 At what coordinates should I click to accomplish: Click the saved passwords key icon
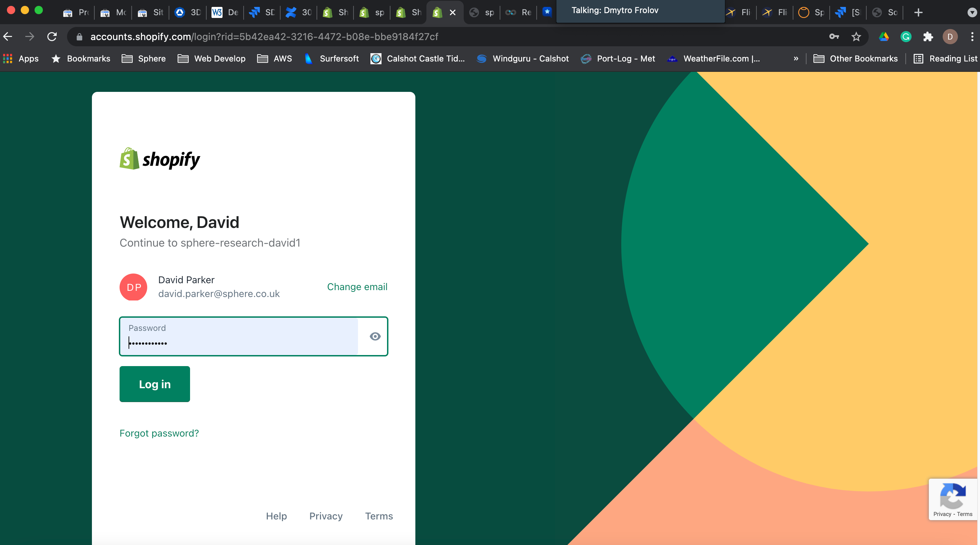point(834,37)
